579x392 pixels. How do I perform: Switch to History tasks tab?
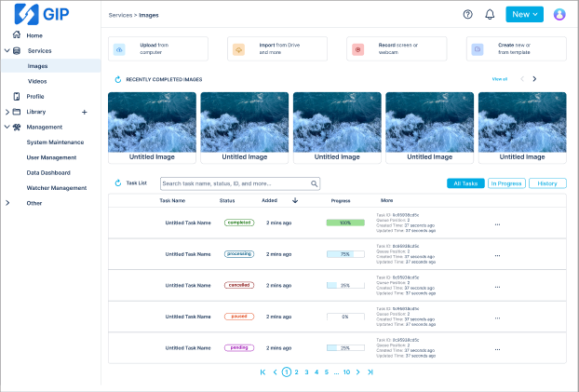(547, 183)
